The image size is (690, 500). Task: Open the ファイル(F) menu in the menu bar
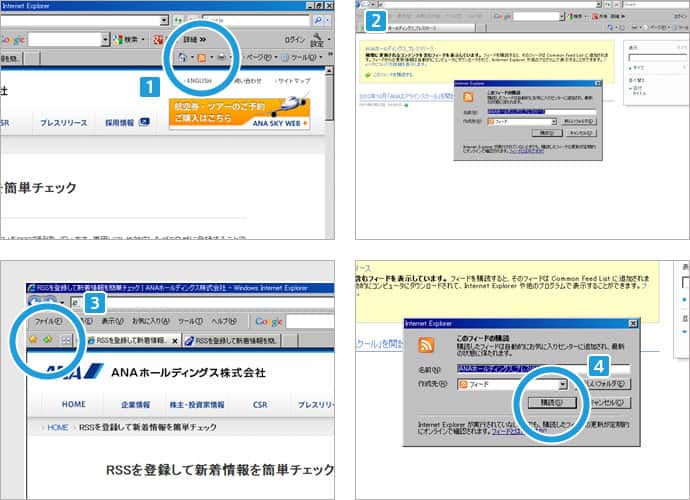[x=47, y=321]
